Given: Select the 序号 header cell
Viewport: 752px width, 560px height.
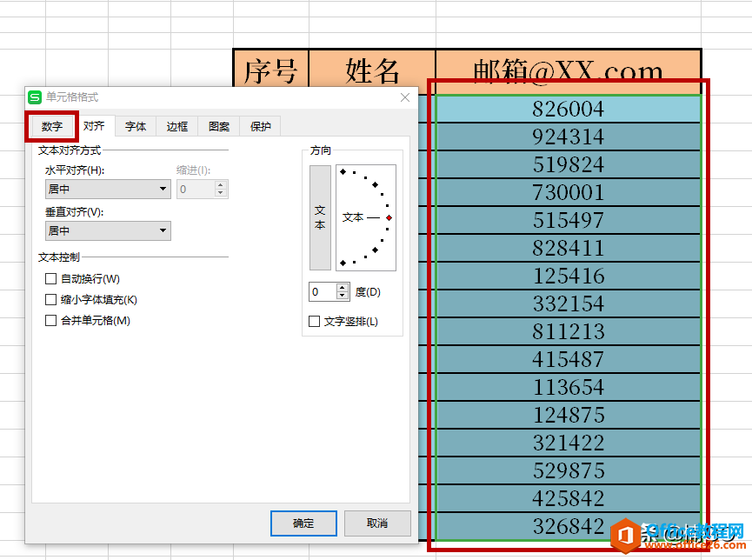Looking at the screenshot, I should pyautogui.click(x=271, y=68).
